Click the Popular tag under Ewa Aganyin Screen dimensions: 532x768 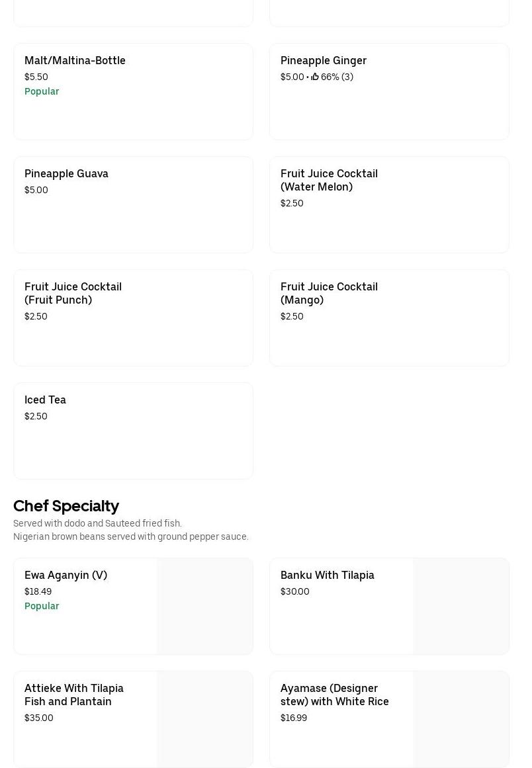coord(42,606)
